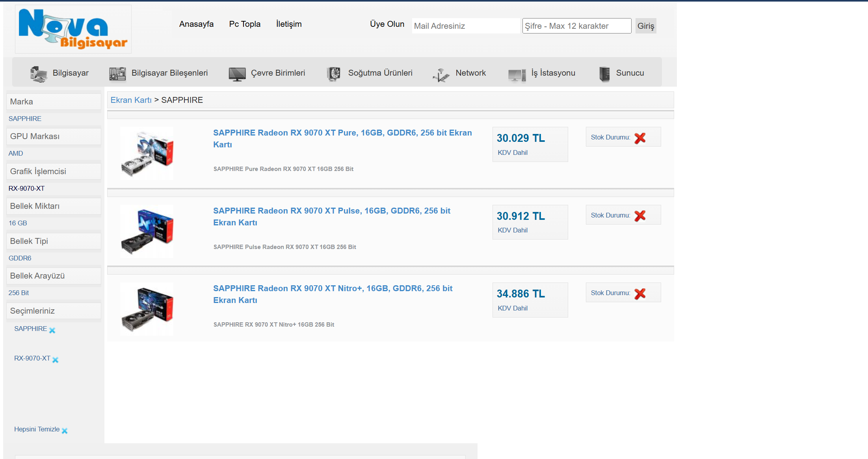Click the Bilgisayar Bileşenleri motherboard icon
This screenshot has height=459, width=868.
pyautogui.click(x=117, y=74)
